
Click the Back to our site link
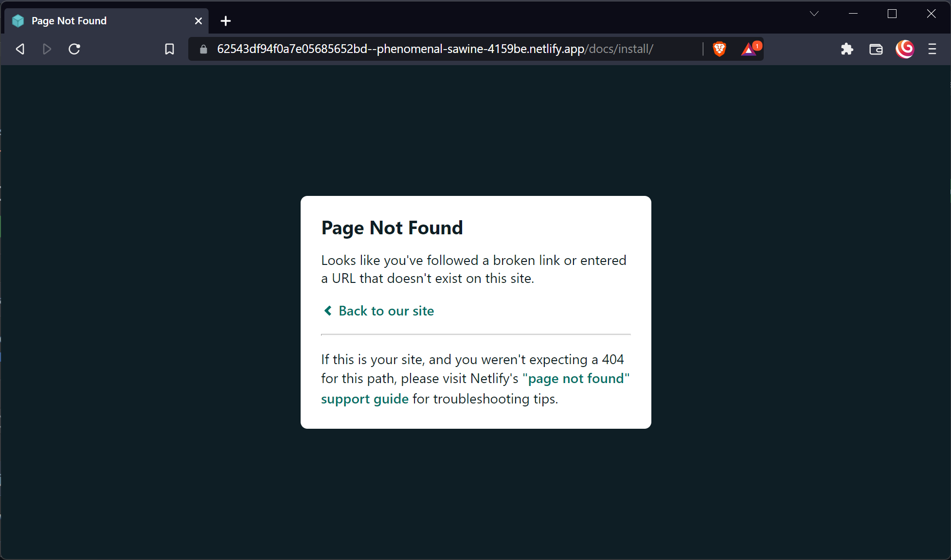click(x=386, y=311)
